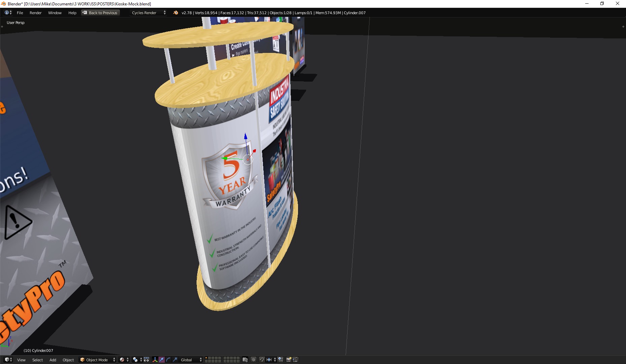Click the red X-axis manipulator handle
Screen dimensions: 626x364
point(254,151)
